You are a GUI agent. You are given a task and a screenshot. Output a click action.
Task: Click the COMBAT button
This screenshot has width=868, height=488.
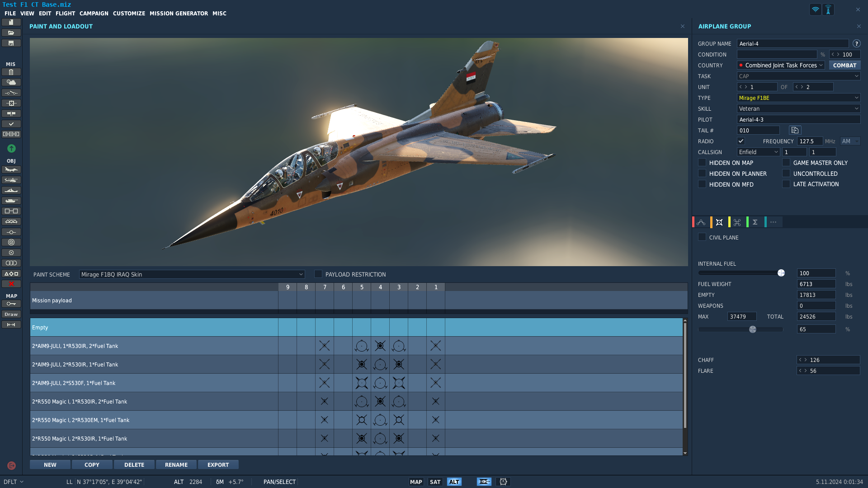844,65
